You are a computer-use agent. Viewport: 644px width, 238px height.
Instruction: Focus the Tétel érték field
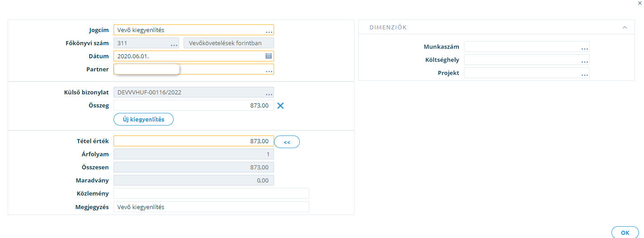tap(194, 141)
